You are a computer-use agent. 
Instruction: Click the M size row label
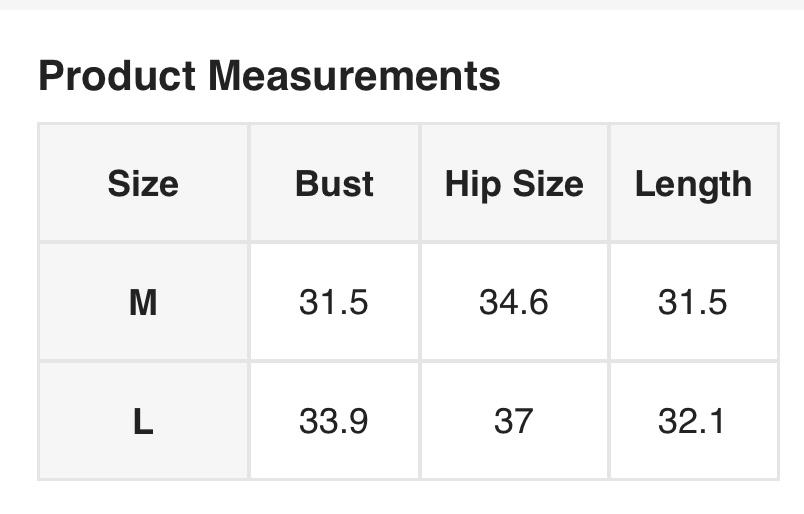pyautogui.click(x=143, y=302)
